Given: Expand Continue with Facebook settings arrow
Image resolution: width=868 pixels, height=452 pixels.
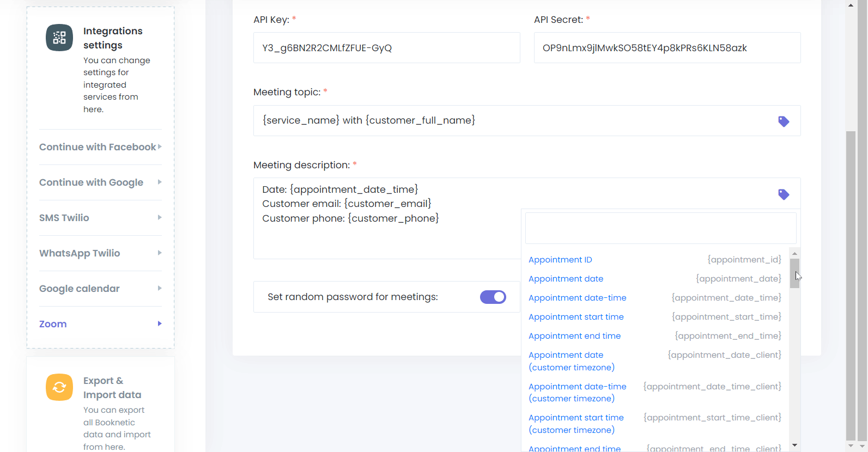Looking at the screenshot, I should coord(160,147).
